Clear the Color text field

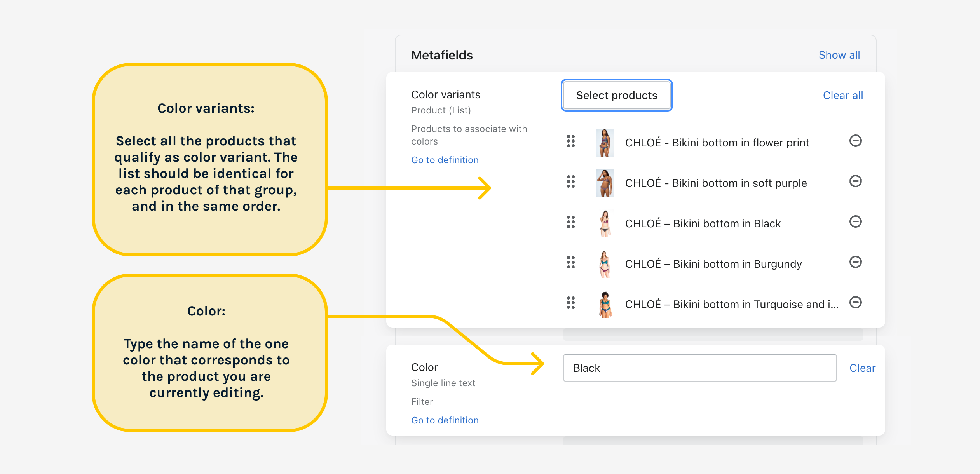click(x=862, y=368)
